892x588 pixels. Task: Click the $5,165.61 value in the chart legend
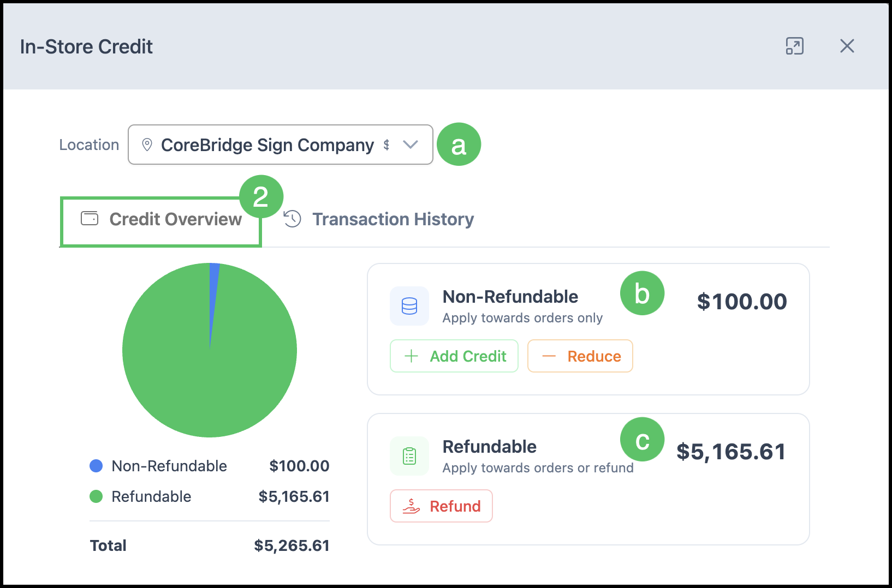click(294, 496)
